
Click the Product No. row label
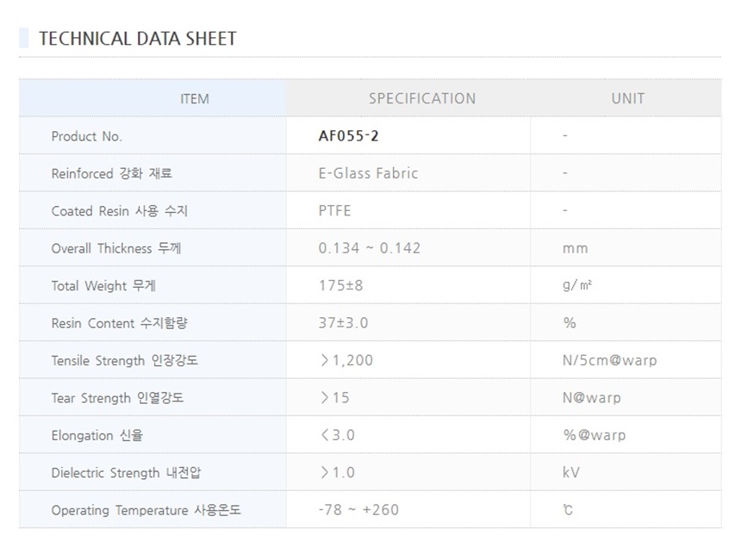pos(87,136)
